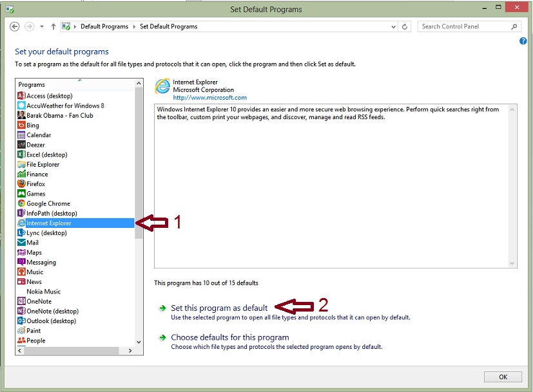Click the Barak Obama - Fan Club icon
533x392 pixels.
click(x=21, y=115)
